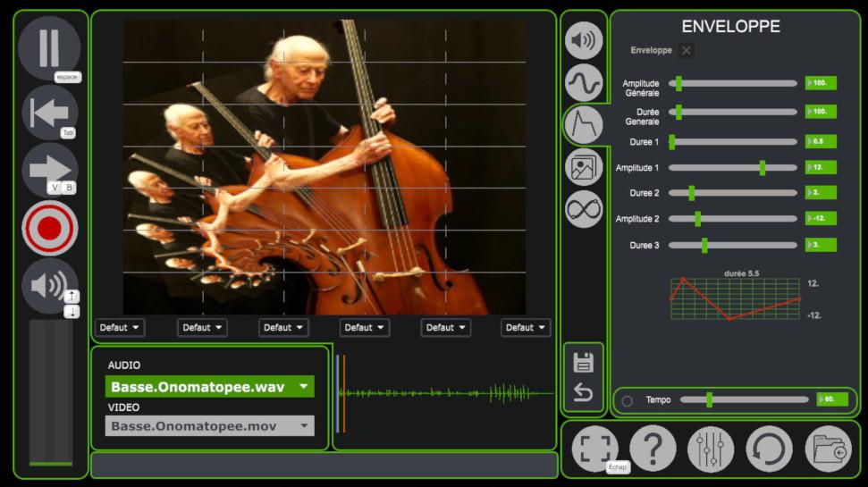Open the AUDIO Basse.Onomatopee.wav dropdown

209,387
